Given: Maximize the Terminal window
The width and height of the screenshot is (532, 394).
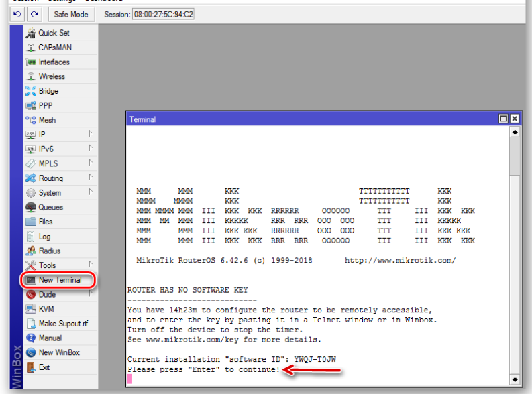Looking at the screenshot, I should tap(504, 119).
